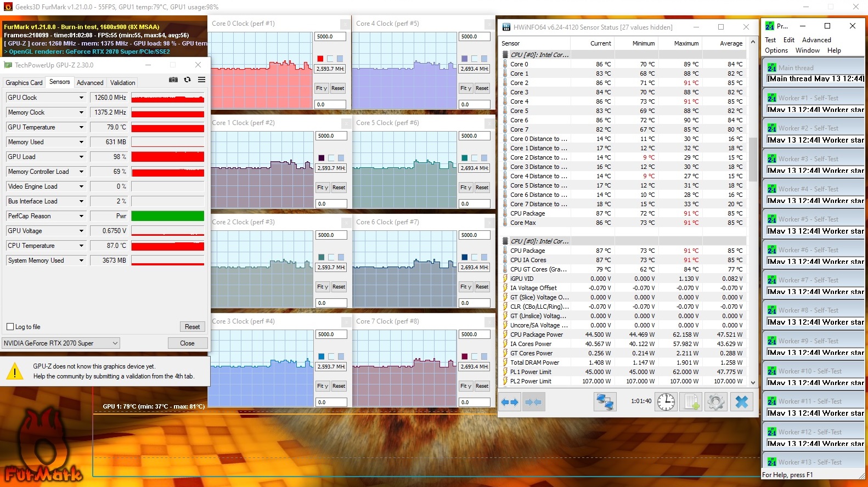
Task: Click the GPU-Z Reset button
Action: point(192,327)
